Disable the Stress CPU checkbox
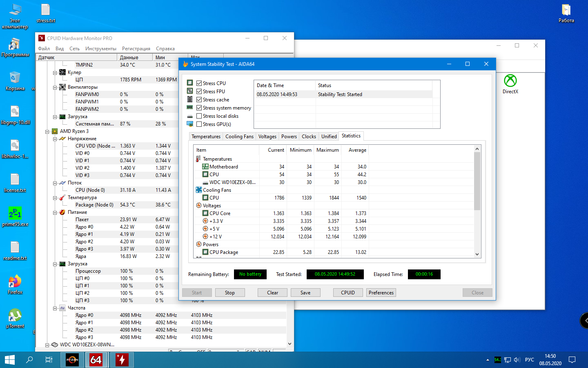This screenshot has height=368, width=588. tap(199, 83)
